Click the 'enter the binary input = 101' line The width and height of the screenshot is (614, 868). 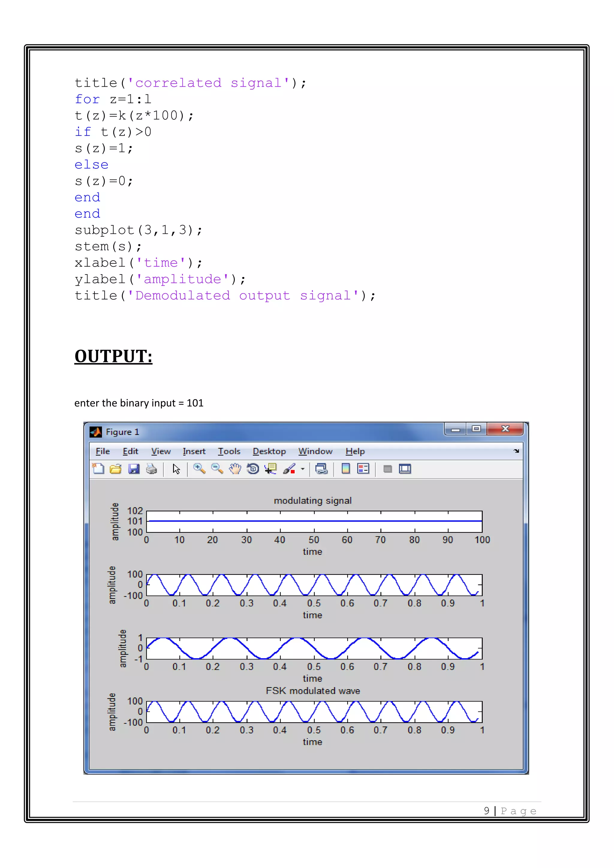pyautogui.click(x=139, y=403)
